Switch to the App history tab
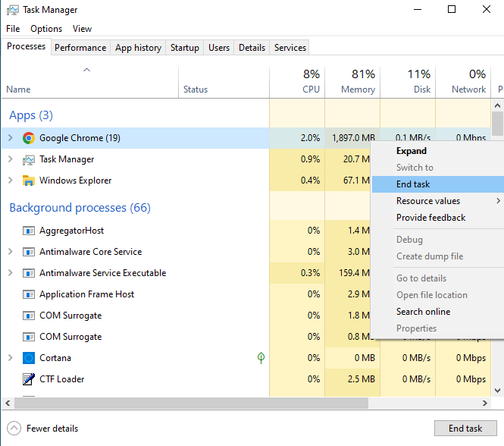 click(x=138, y=48)
